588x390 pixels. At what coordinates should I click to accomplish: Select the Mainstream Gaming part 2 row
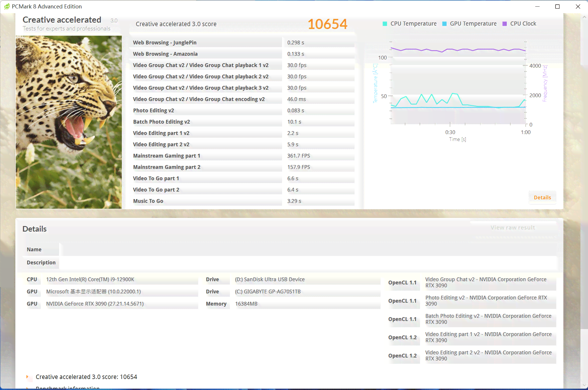[242, 167]
